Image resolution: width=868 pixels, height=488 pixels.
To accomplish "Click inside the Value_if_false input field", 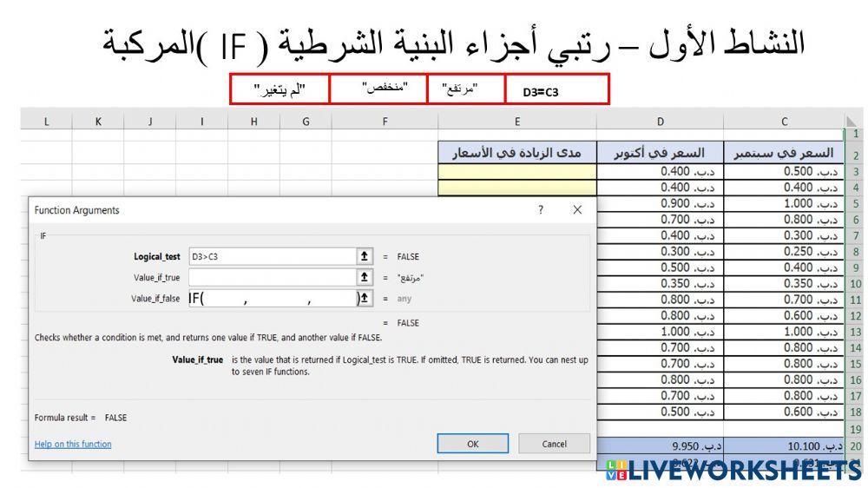I will pyautogui.click(x=273, y=298).
